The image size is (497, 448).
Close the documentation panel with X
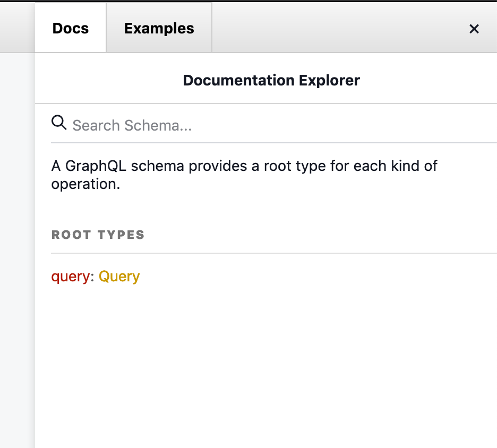(474, 29)
